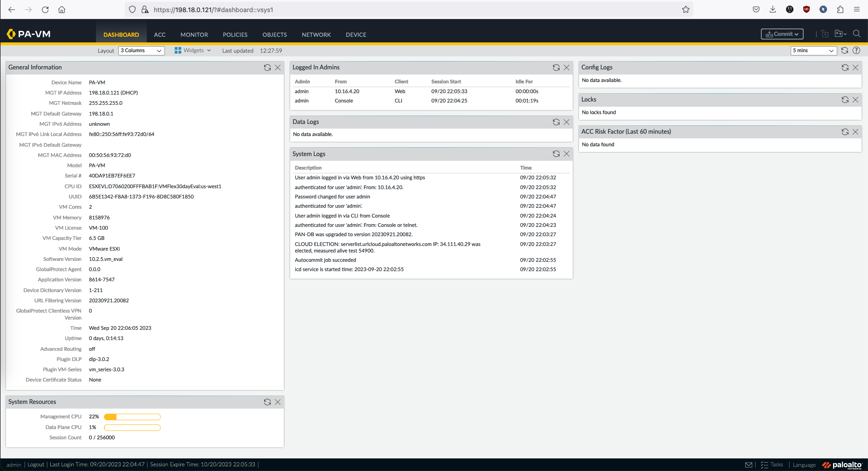Click the browser address bar URL
This screenshot has width=868, height=471.
tap(213, 10)
